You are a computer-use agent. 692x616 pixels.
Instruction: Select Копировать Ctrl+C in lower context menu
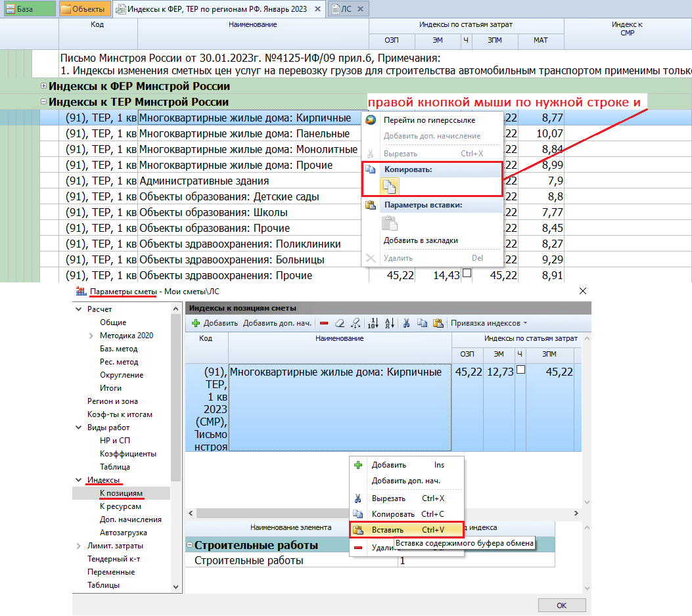tap(407, 514)
